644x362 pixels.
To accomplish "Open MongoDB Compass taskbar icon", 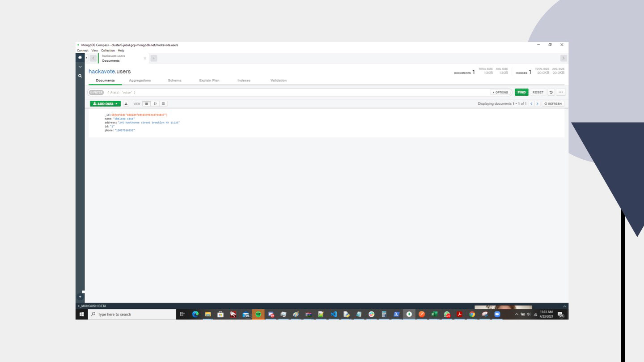I will pos(409,314).
